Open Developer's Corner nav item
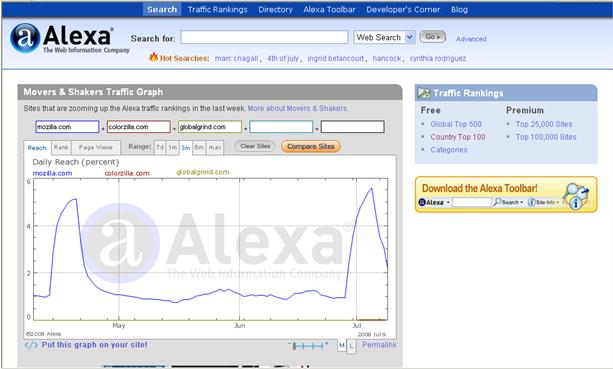 [x=403, y=9]
